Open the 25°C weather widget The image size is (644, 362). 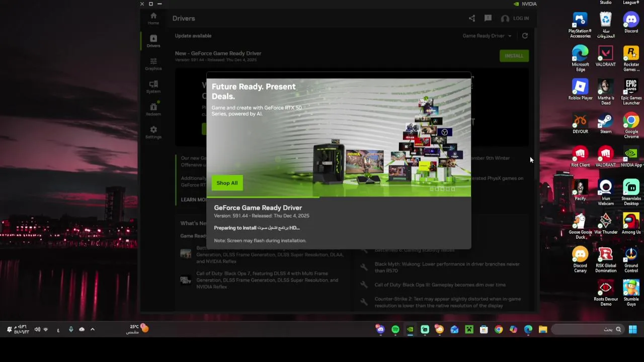pos(137,329)
